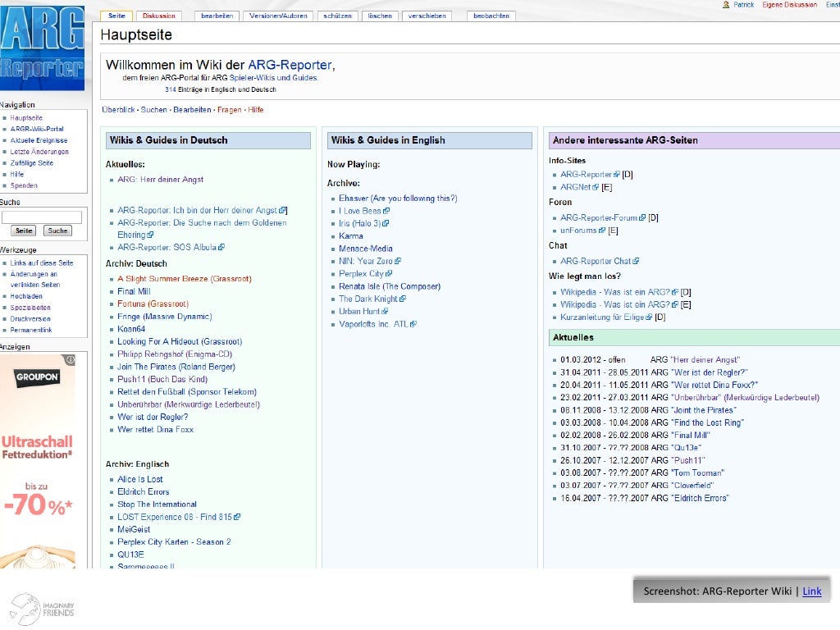Viewport: 840px width, 630px height.
Task: Open Alice Is Lost link
Action: pyautogui.click(x=139, y=479)
